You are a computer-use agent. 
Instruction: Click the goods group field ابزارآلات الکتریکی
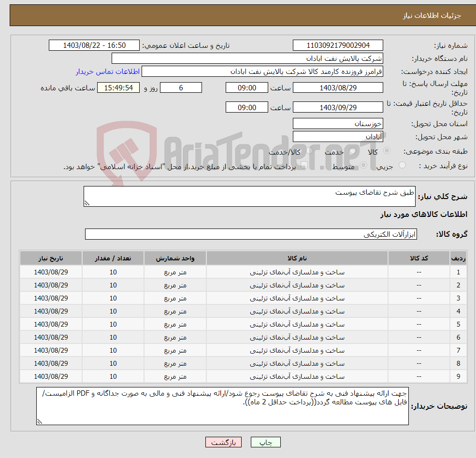coord(251,234)
